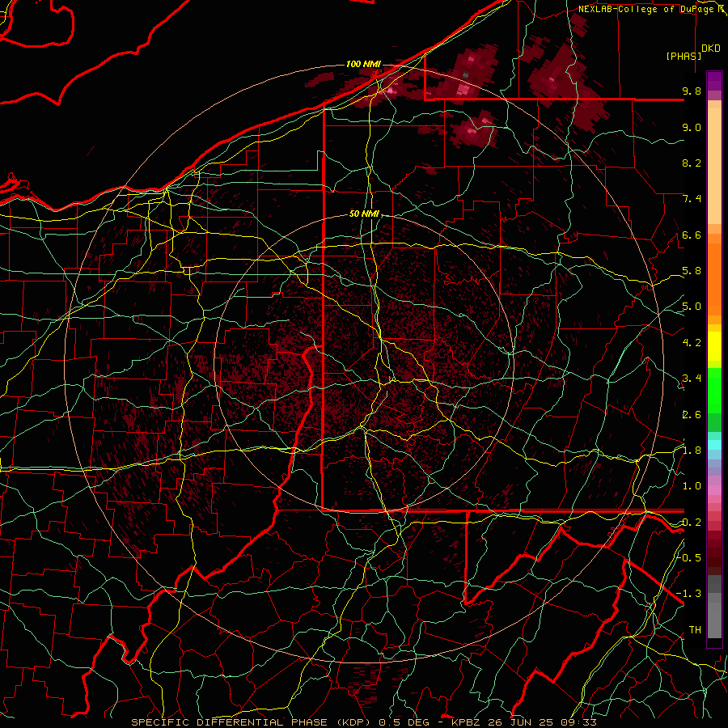
Task: Select the -0.5 scale value
Action: tap(689, 557)
